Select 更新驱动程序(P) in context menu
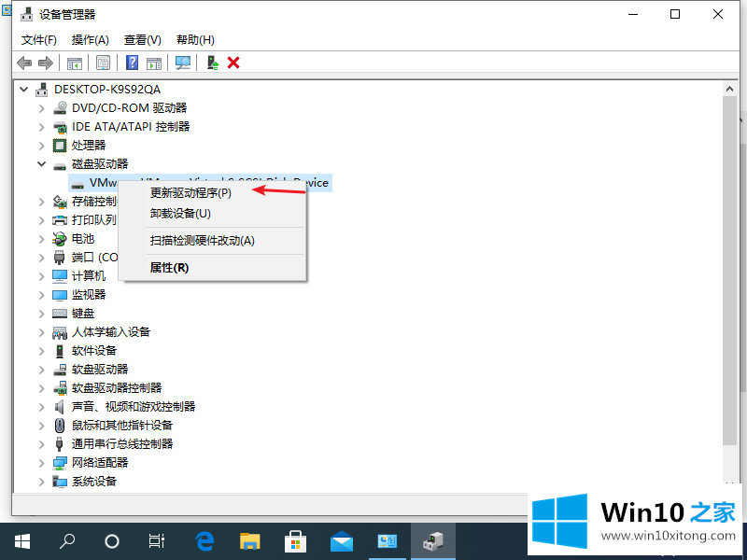 (x=190, y=193)
